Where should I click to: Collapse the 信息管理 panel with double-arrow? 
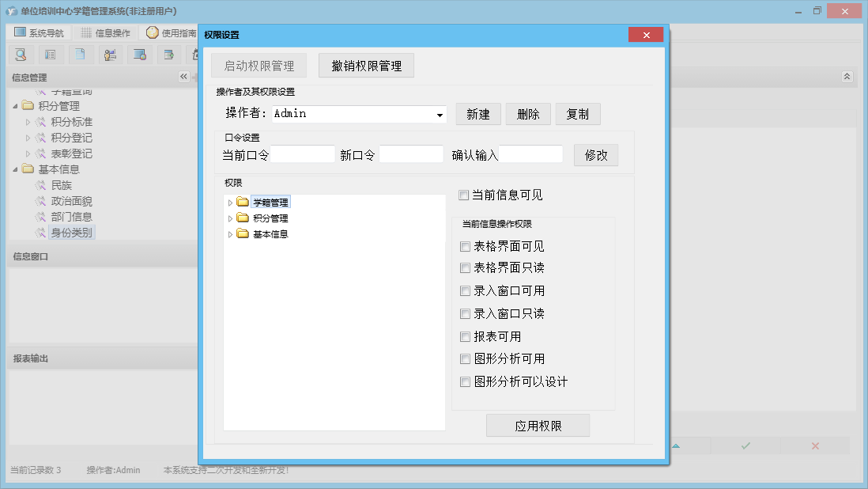pos(183,77)
